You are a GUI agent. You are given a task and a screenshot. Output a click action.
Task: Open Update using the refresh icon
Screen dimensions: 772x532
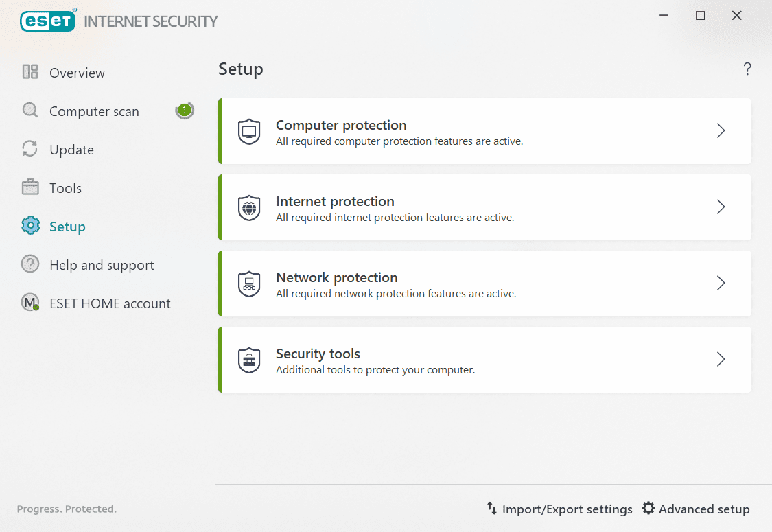click(x=30, y=149)
